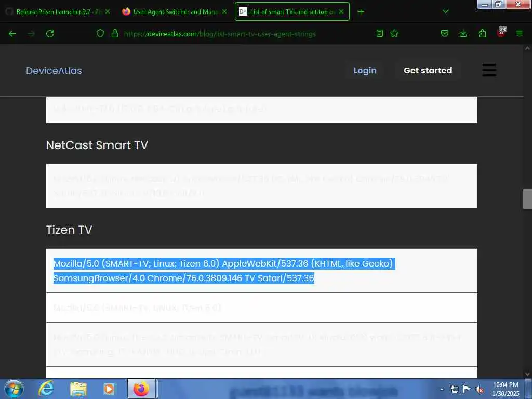Open the DeviceAtlas home logo link
Screen dimensions: 532x399
pyautogui.click(x=54, y=71)
